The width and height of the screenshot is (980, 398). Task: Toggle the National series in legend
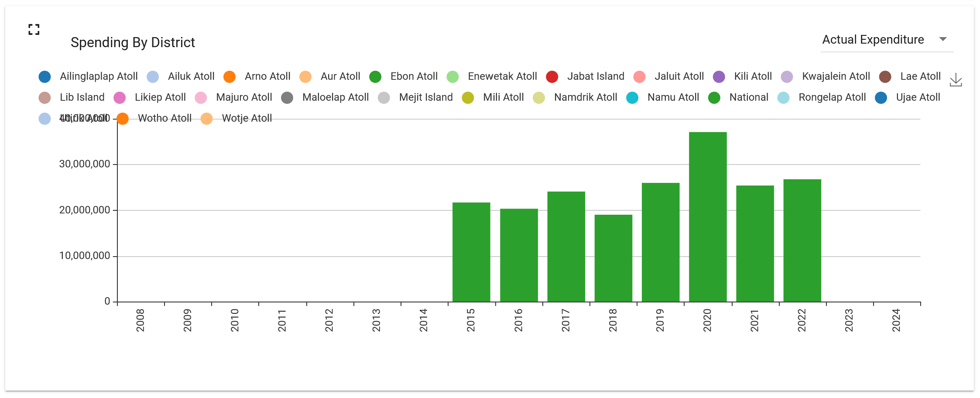click(x=748, y=97)
